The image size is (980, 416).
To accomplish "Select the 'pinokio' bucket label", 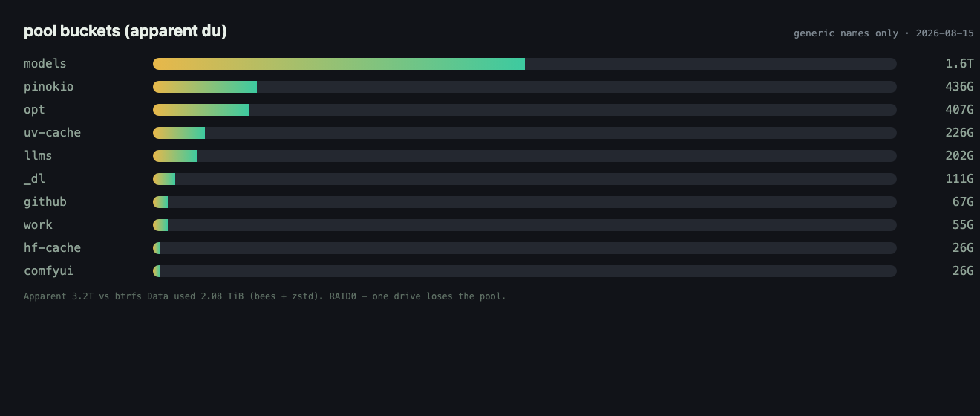I will (49, 87).
